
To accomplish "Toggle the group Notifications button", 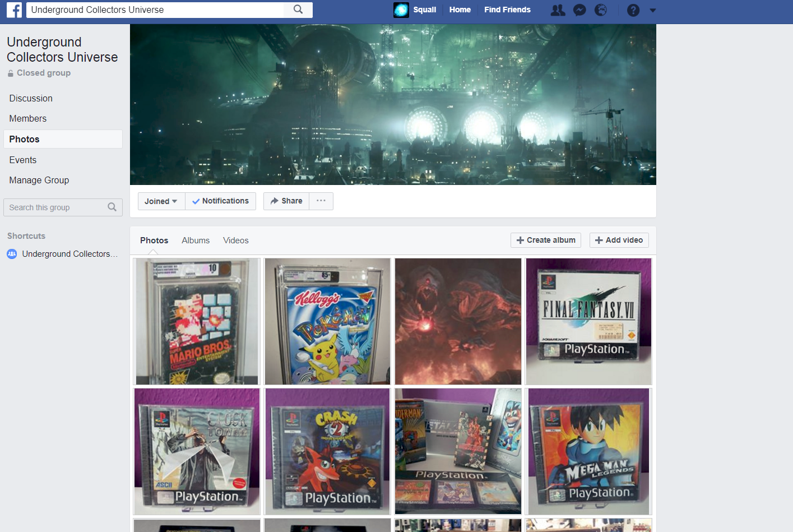I will [x=221, y=201].
